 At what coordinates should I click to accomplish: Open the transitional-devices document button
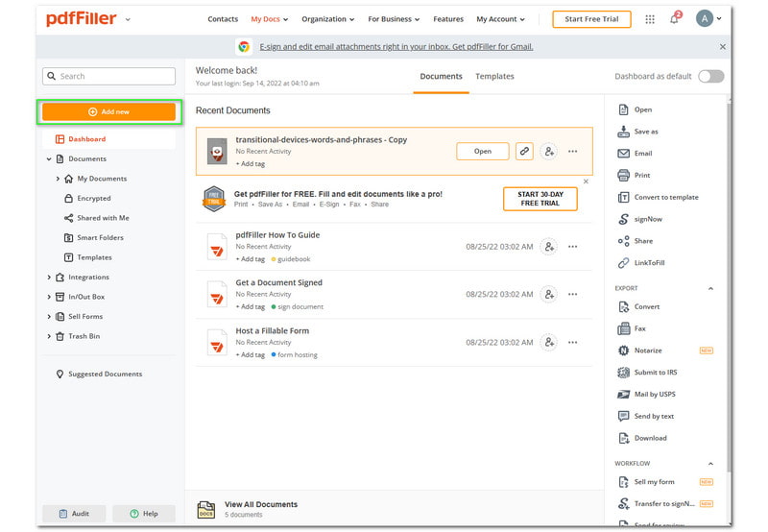[x=483, y=152]
